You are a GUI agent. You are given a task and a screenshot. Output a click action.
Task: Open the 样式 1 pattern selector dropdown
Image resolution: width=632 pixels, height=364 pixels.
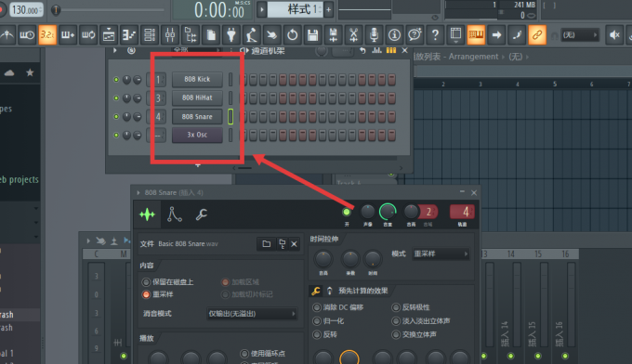click(295, 9)
